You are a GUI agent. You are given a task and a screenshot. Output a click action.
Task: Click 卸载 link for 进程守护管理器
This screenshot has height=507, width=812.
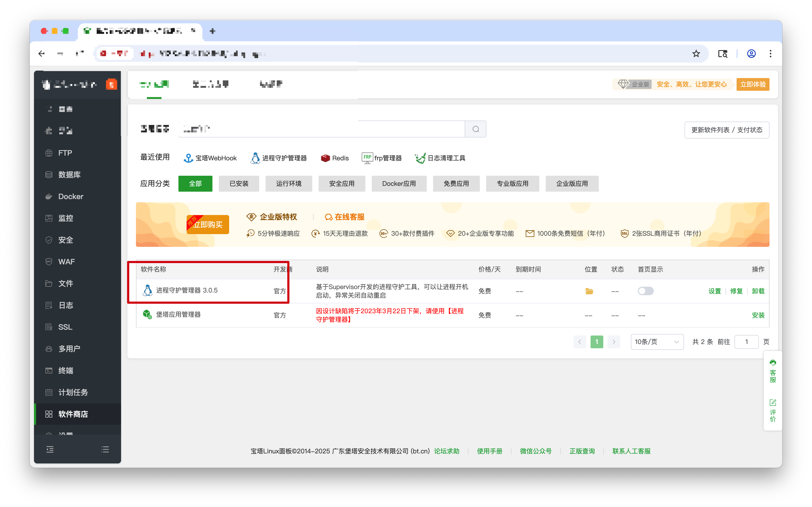tap(758, 291)
